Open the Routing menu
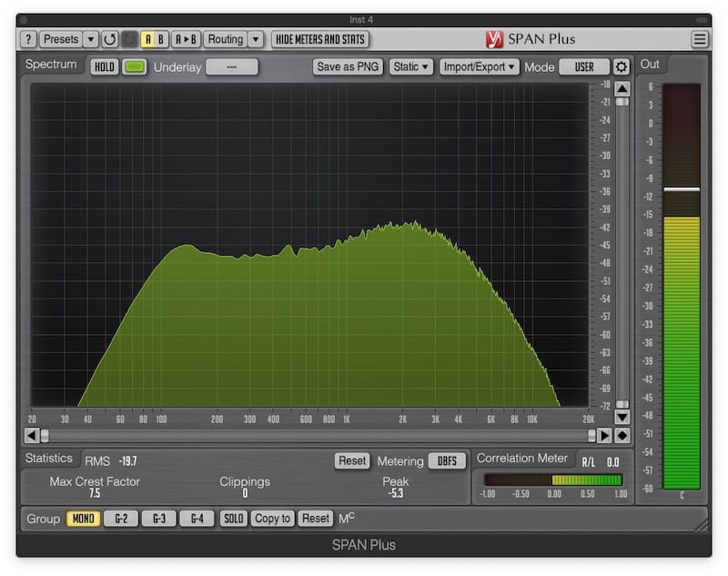Viewport: 728px width, 576px height. (225, 39)
